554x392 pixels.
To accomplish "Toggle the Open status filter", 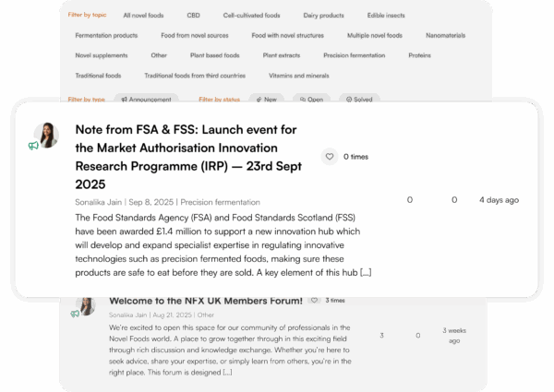I will point(311,99).
